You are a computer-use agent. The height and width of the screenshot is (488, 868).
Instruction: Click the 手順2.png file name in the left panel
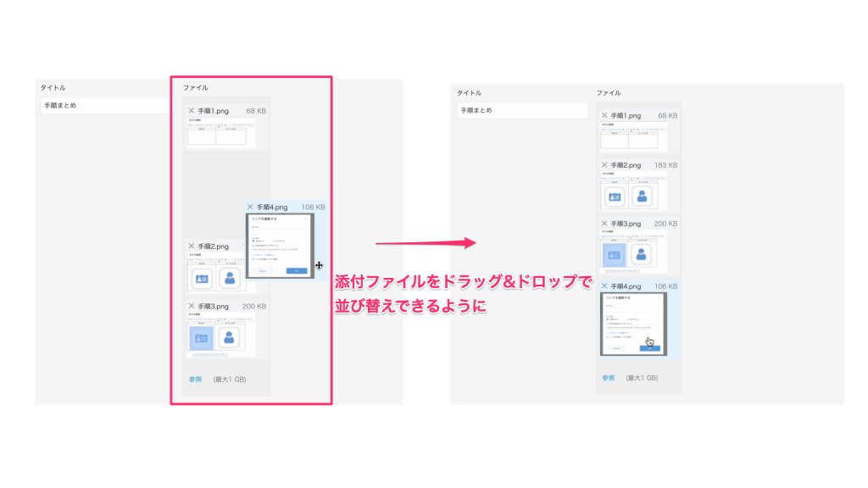(213, 247)
